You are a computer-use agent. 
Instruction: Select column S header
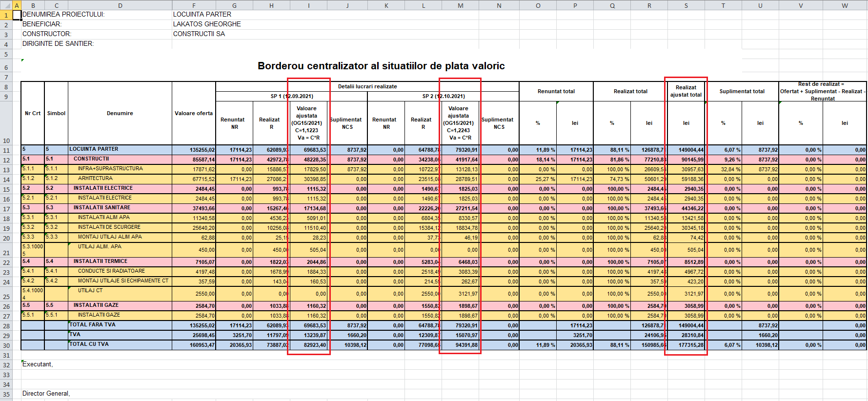[x=686, y=5]
